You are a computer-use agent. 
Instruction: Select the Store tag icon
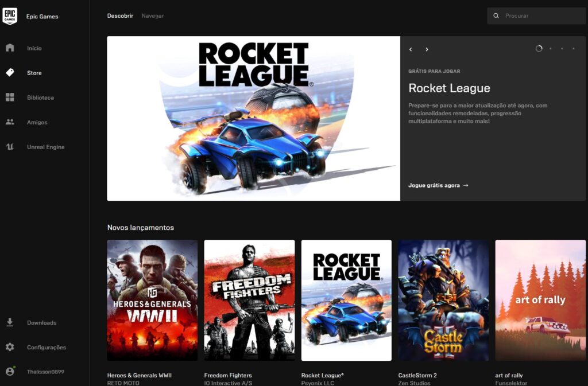(10, 72)
